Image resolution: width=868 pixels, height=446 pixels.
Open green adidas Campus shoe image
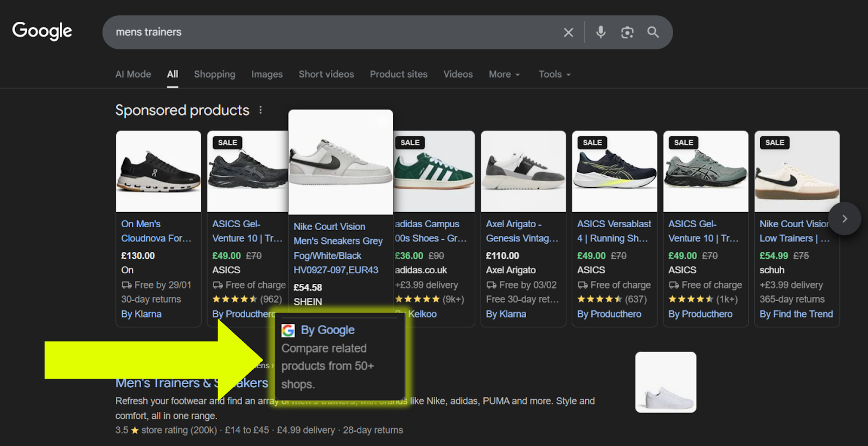click(434, 171)
